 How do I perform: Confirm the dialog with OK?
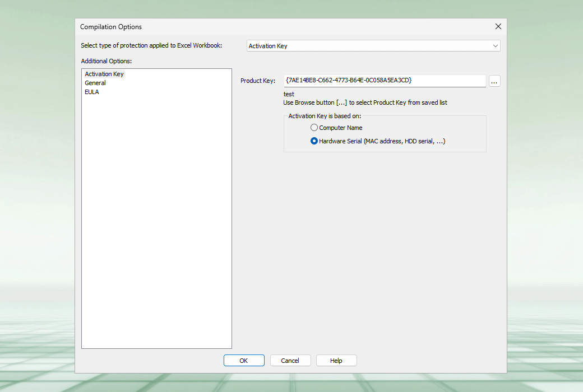coord(244,361)
